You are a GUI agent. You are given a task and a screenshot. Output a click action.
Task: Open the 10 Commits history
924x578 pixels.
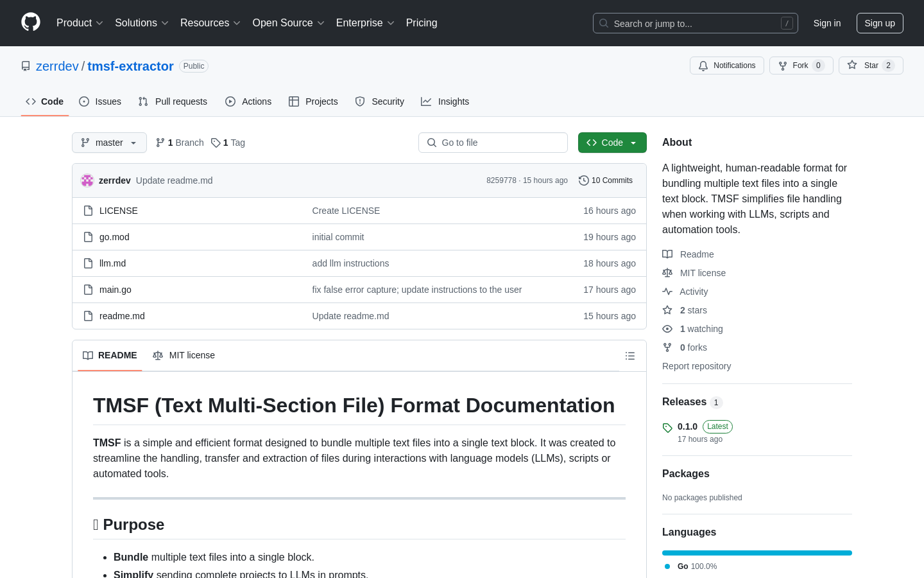tap(606, 180)
